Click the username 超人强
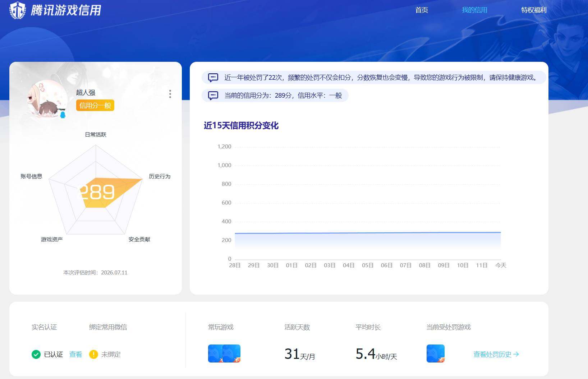The width and height of the screenshot is (588, 379). (86, 93)
